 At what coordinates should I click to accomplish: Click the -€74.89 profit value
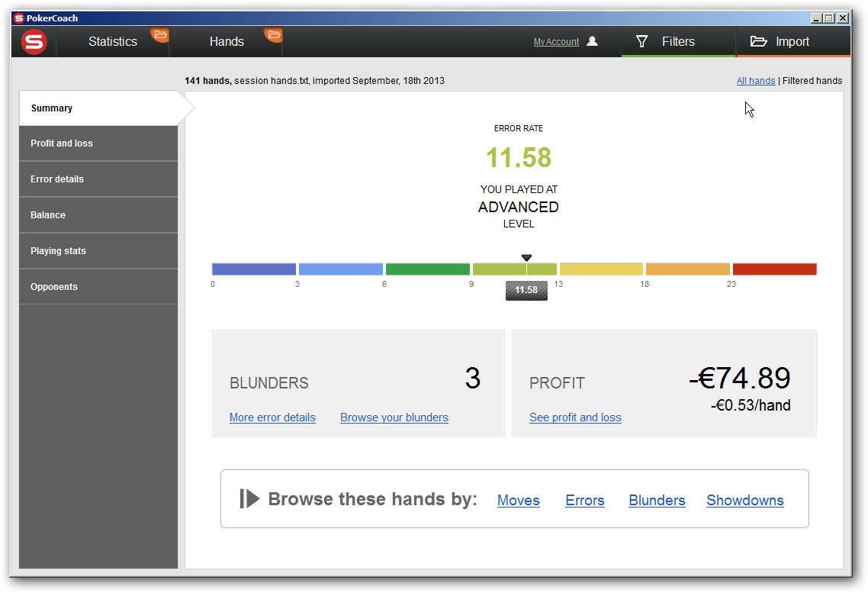click(740, 379)
